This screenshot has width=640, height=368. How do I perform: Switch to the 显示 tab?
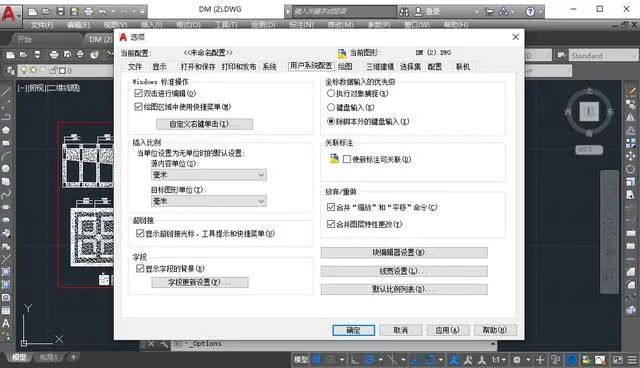point(159,67)
